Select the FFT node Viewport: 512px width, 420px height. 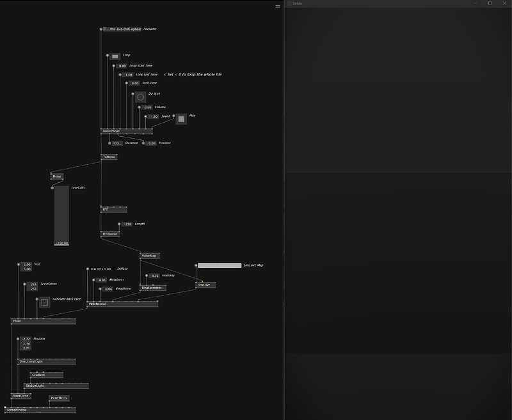114,209
